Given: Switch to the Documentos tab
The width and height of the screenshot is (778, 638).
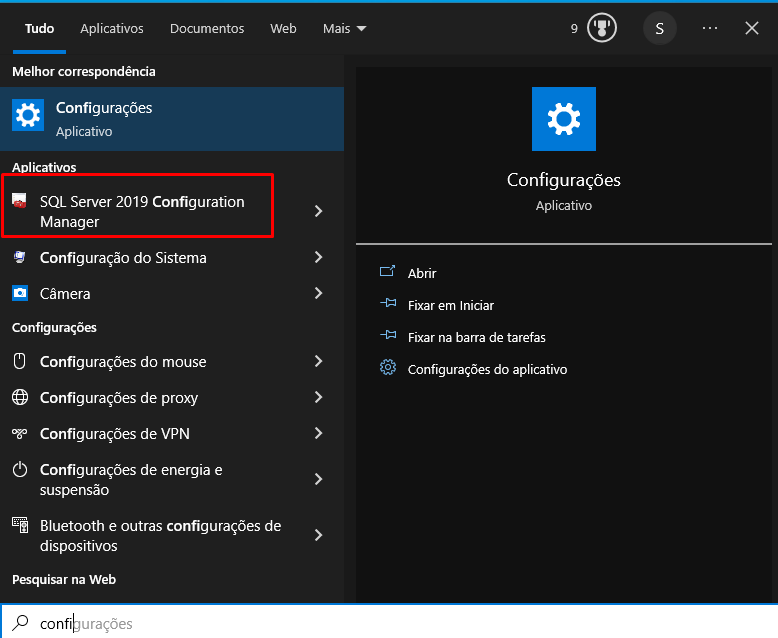Looking at the screenshot, I should click(x=207, y=29).
